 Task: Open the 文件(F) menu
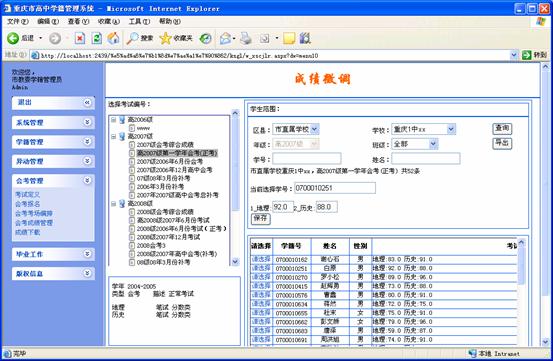[17, 22]
